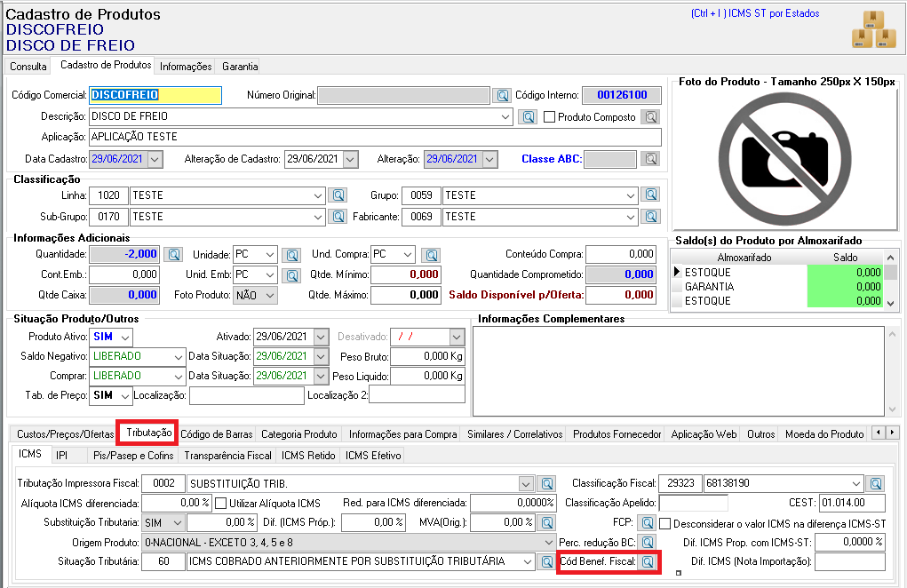Open Pis/Pasep e Cofins sub-tab
907x588 pixels.
133,456
